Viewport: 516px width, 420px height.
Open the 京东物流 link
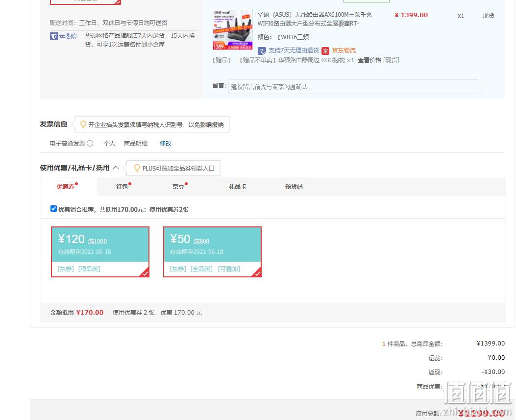coord(344,50)
